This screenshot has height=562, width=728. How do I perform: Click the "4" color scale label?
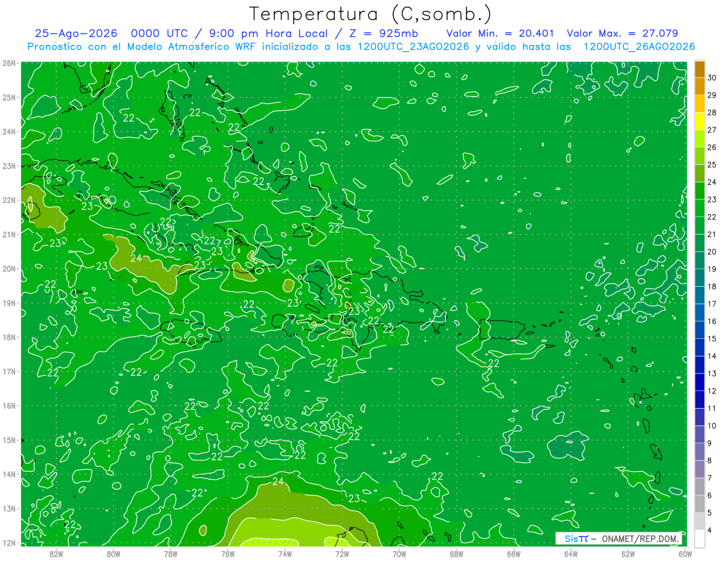pos(709,530)
